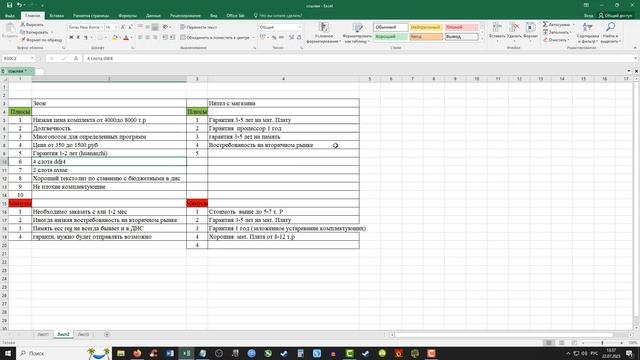Align text to the right
The image size is (640, 360).
[x=155, y=38]
